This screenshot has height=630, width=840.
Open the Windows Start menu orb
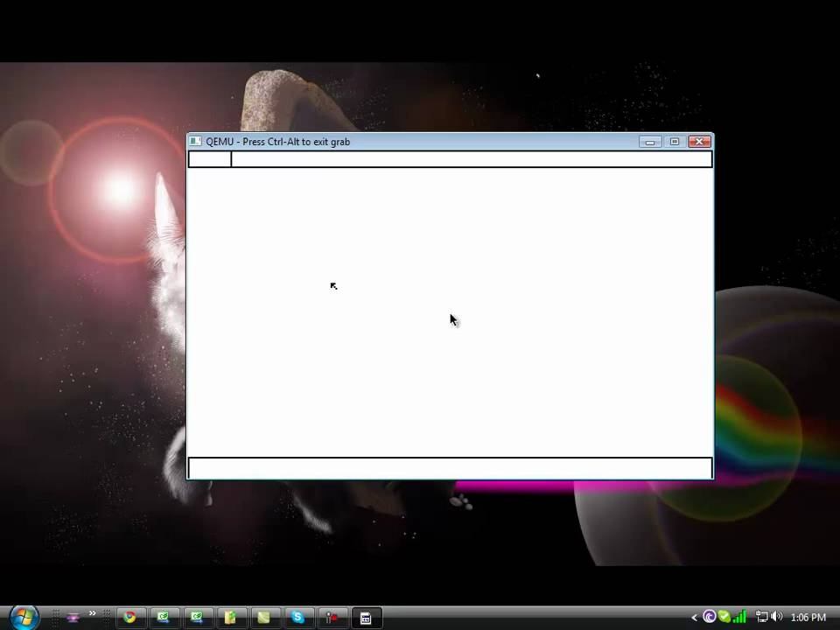point(24,617)
